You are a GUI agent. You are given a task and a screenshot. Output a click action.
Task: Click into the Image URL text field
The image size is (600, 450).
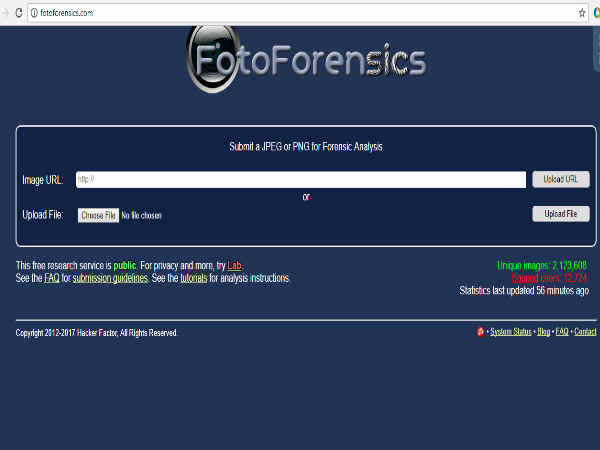pyautogui.click(x=301, y=179)
